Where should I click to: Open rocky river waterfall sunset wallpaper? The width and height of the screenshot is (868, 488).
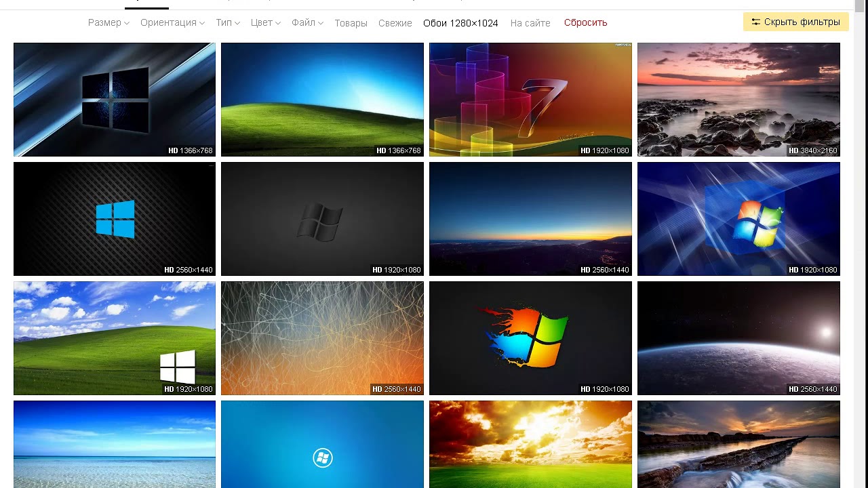(x=738, y=444)
